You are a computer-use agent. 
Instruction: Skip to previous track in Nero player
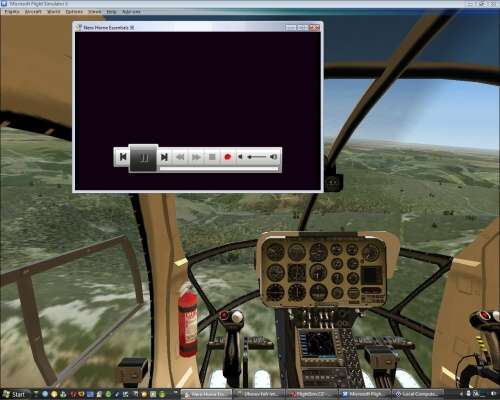(x=123, y=157)
